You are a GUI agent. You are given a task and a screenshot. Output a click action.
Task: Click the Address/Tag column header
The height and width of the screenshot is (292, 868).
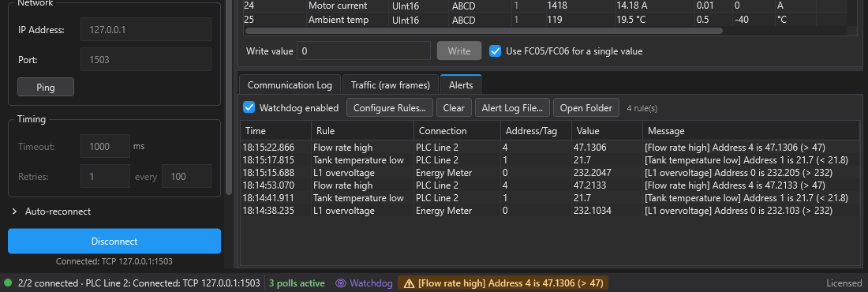[x=536, y=131]
